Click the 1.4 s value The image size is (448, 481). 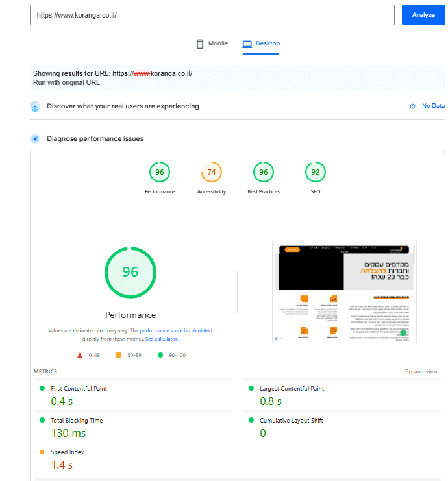(x=62, y=465)
